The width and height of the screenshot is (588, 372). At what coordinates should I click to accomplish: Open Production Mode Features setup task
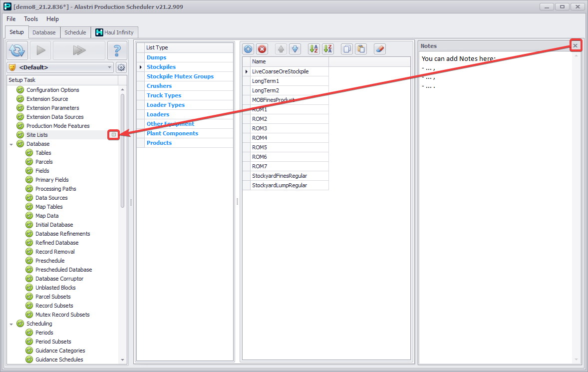pyautogui.click(x=58, y=126)
